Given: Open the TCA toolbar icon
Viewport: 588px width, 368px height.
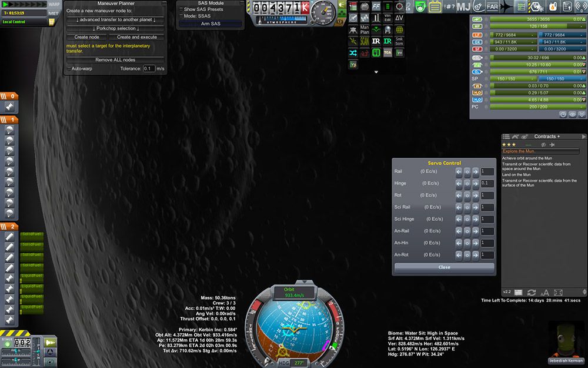Looking at the screenshot, I should pos(387,53).
